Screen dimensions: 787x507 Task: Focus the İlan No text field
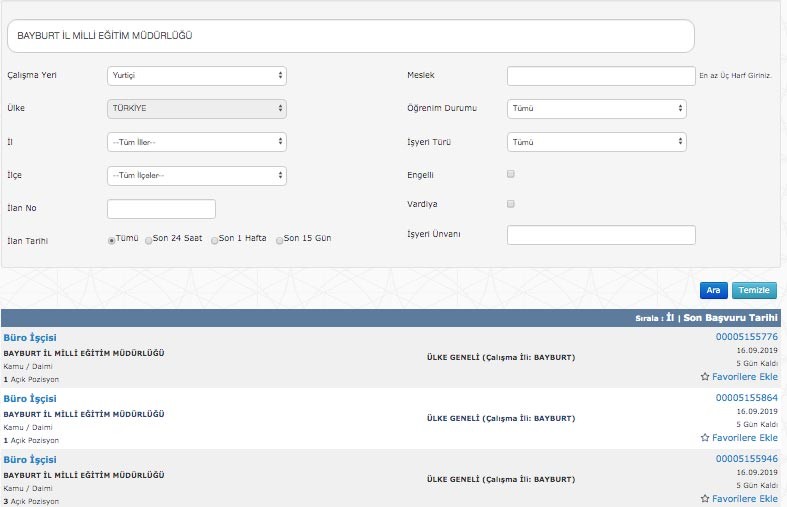[161, 209]
